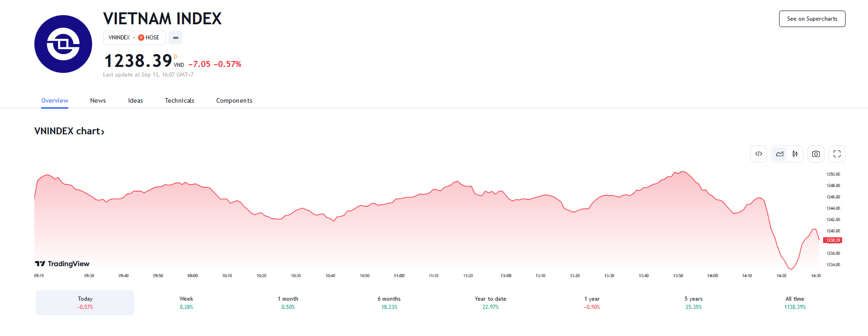
Task: Open the embed code icon
Action: tap(758, 154)
